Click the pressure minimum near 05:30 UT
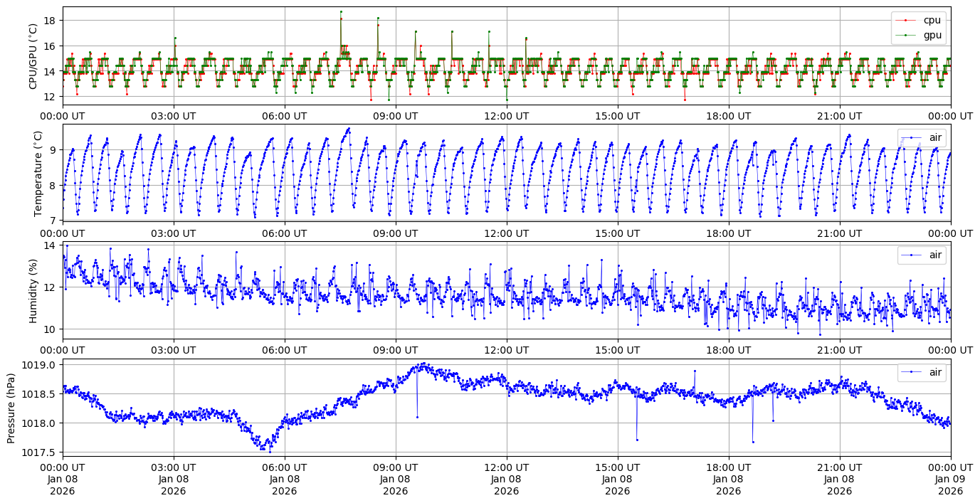Image resolution: width=980 pixels, height=503 pixels. [269, 451]
